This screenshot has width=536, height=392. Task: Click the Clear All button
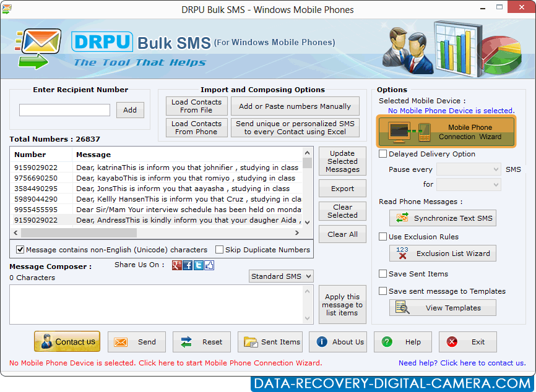[x=342, y=234]
